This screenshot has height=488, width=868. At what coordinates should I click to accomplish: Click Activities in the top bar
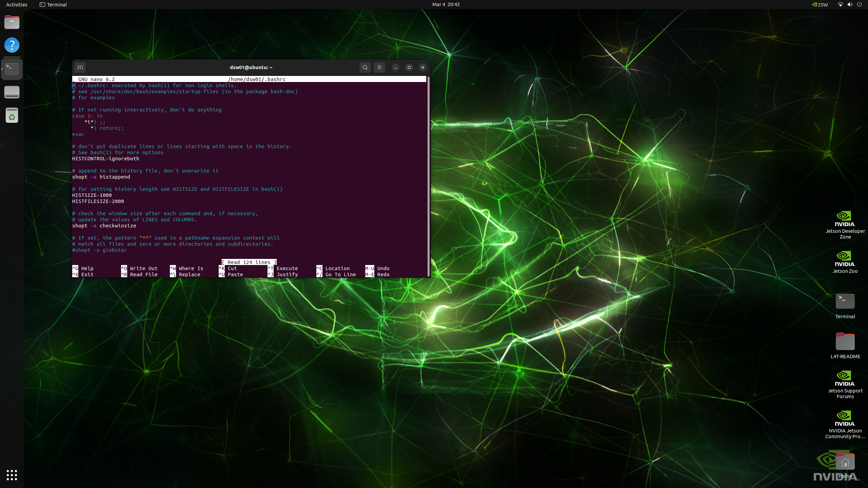coord(17,4)
